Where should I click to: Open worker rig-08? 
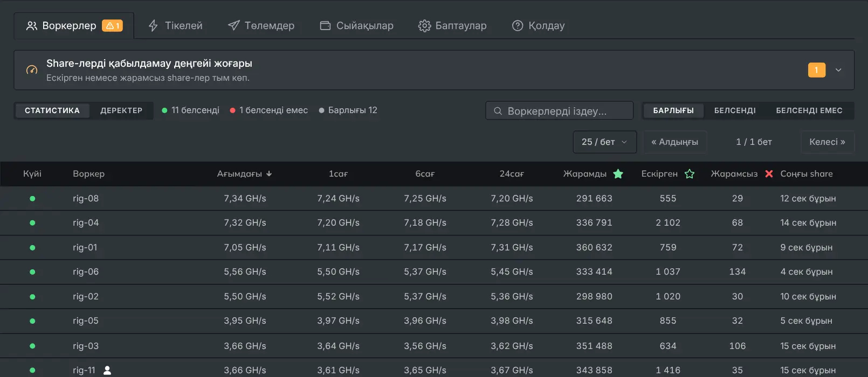pos(86,199)
